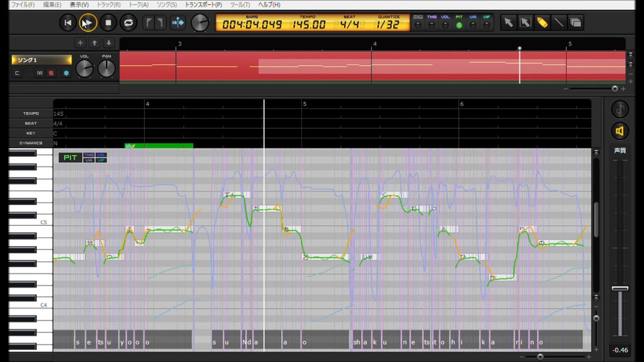Click the speaker audio monitor icon
The image size is (644, 362).
pyautogui.click(x=620, y=131)
